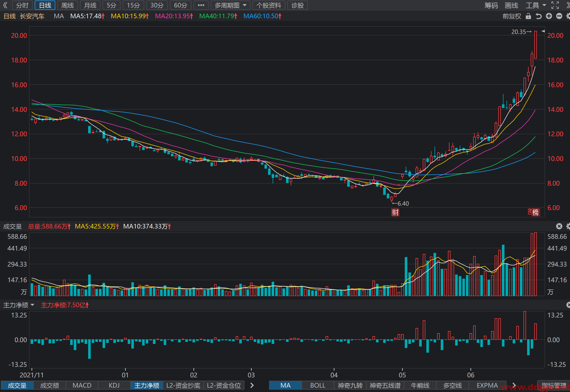Select the 神奇九转 indicator tab
This screenshot has height=392, width=570.
350,385
